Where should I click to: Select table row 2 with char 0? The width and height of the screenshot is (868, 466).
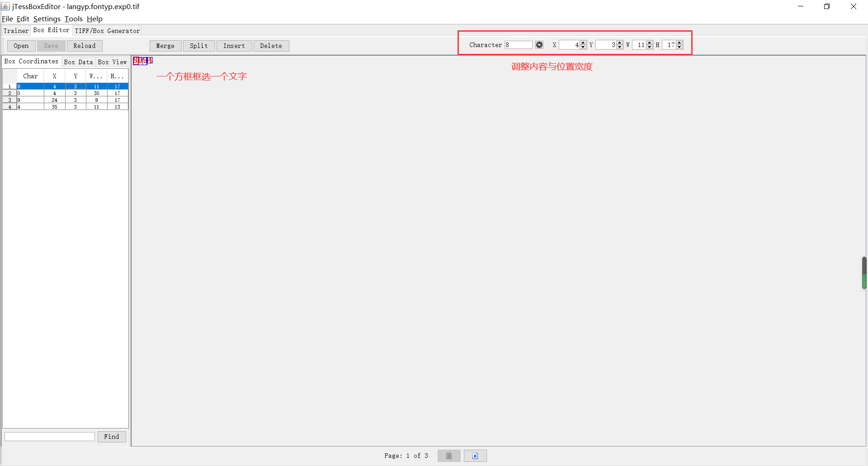click(x=66, y=93)
